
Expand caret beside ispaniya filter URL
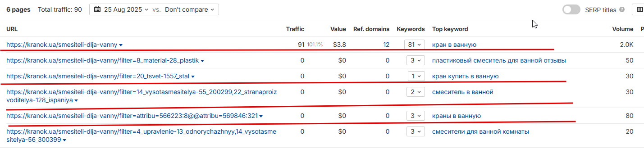(76, 101)
